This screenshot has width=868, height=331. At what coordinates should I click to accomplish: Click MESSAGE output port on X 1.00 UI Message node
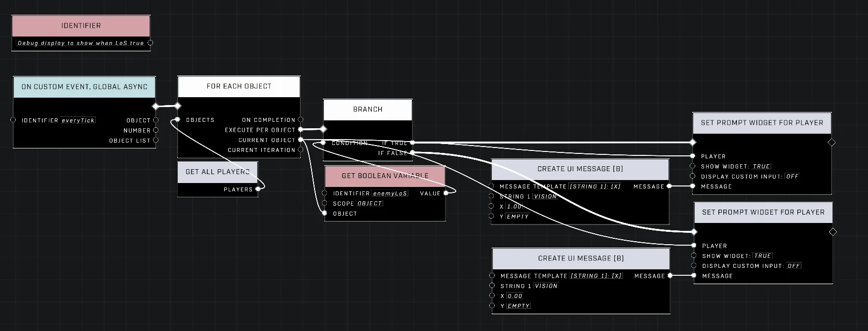tap(669, 186)
